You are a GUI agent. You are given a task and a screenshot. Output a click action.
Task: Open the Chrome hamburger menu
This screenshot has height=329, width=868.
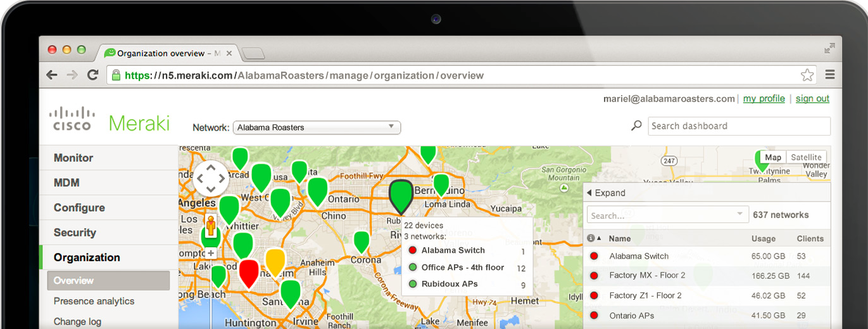(830, 75)
